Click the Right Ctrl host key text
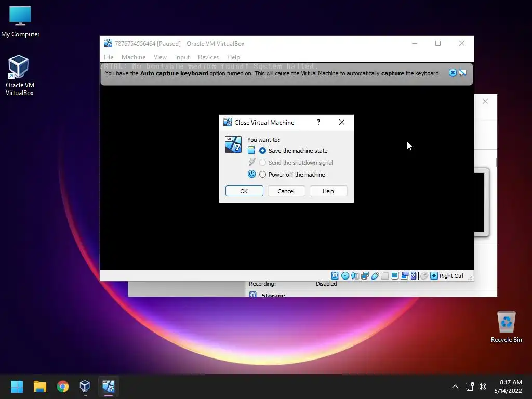 [451, 276]
